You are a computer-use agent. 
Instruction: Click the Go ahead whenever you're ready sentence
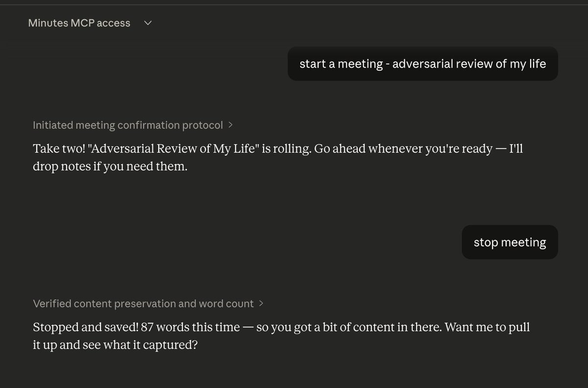point(403,149)
